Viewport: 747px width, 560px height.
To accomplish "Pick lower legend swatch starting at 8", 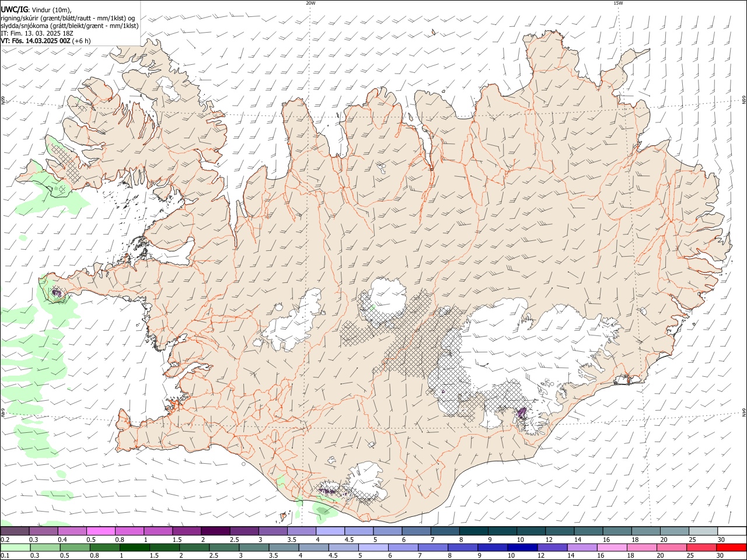I will [462, 547].
